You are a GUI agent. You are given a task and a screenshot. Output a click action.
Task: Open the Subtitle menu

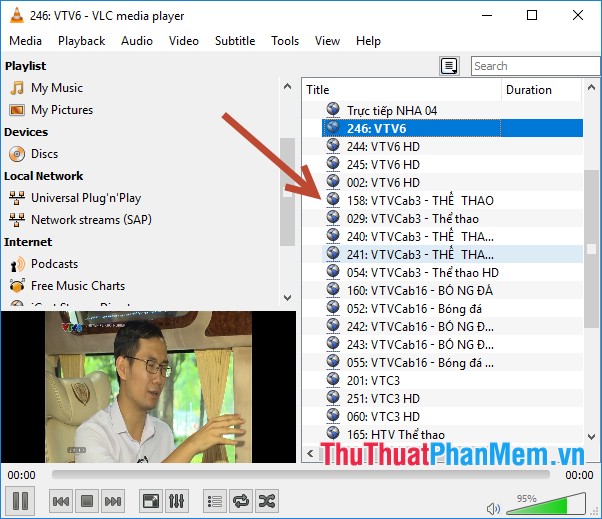point(235,41)
